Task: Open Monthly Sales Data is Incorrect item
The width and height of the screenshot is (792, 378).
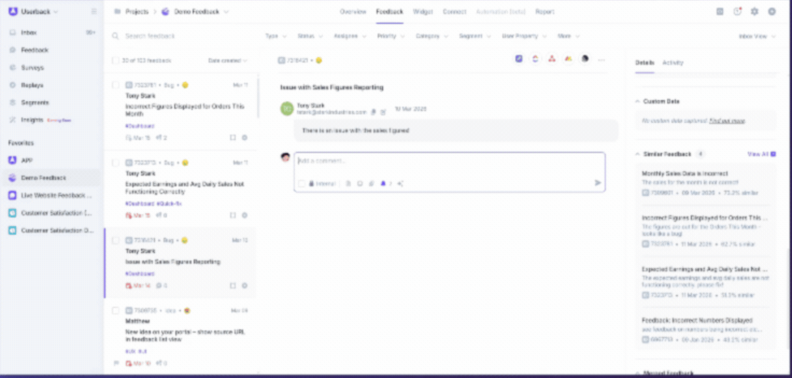Action: click(x=705, y=182)
